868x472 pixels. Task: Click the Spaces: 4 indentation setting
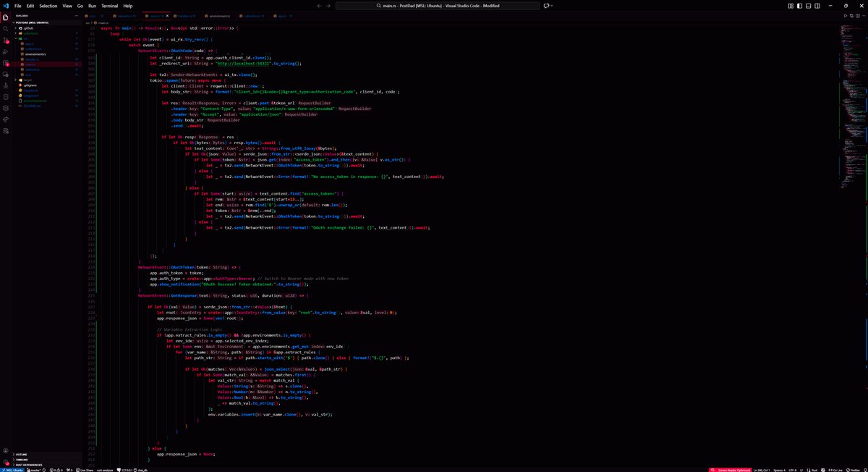click(x=779, y=469)
